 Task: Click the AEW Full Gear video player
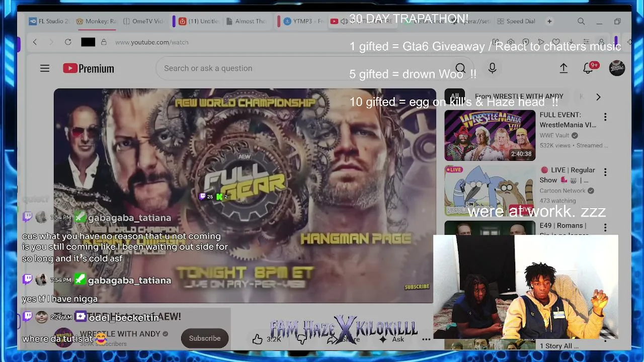[245, 196]
